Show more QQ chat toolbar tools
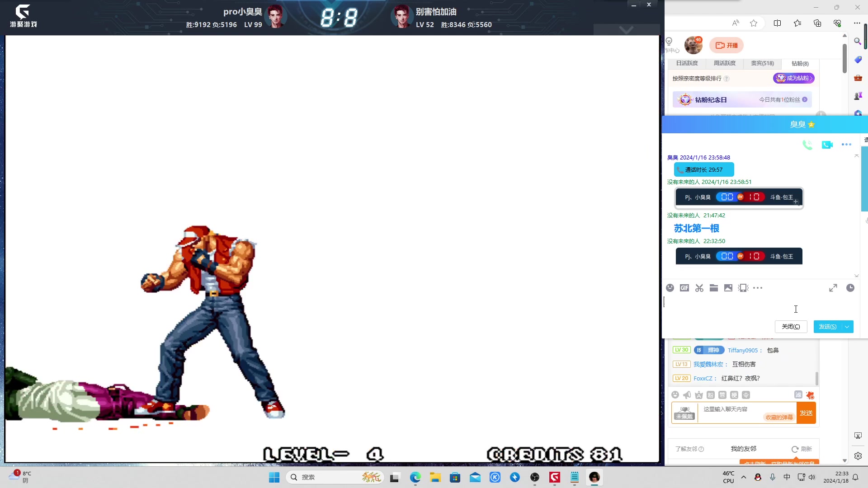The width and height of the screenshot is (868, 488). [x=758, y=288]
